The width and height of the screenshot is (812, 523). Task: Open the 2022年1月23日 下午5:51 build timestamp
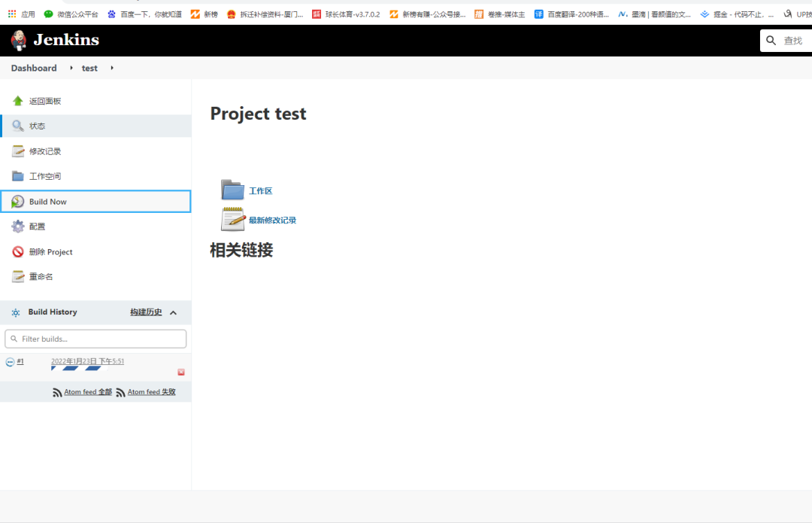click(87, 361)
